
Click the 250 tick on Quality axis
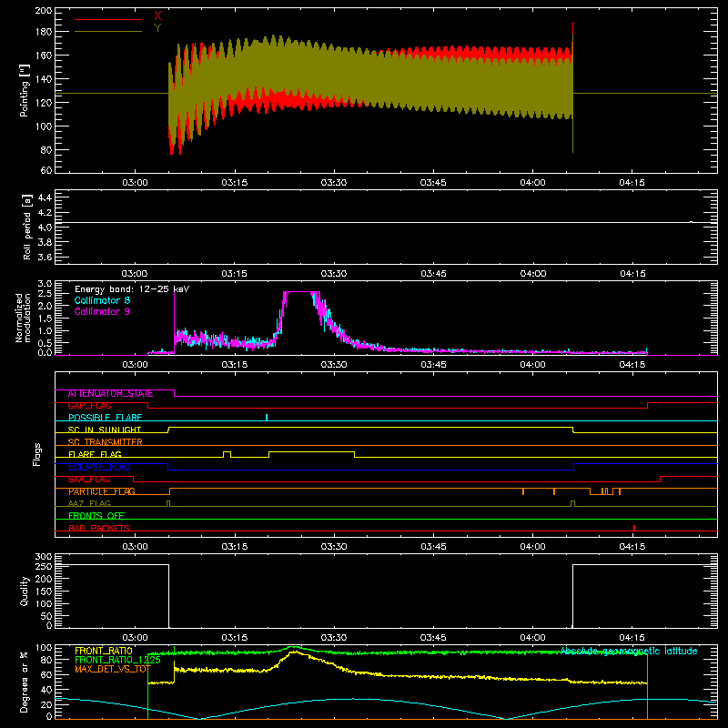coord(44,566)
